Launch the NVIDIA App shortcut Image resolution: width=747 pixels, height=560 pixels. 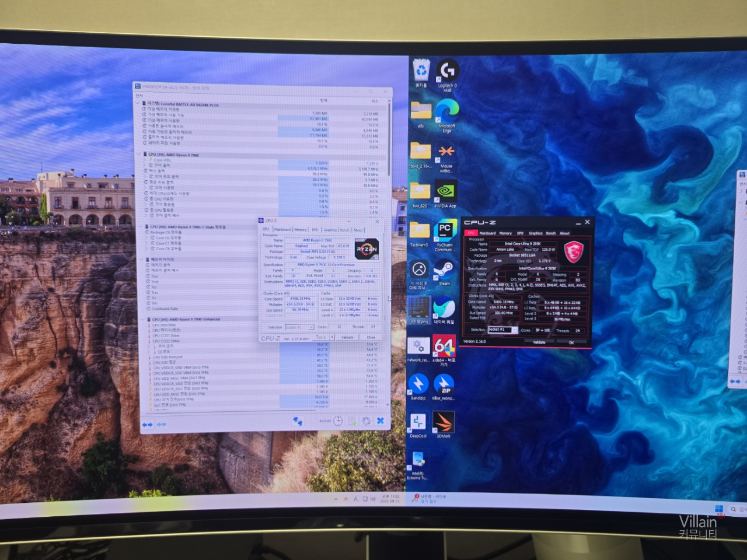click(446, 192)
